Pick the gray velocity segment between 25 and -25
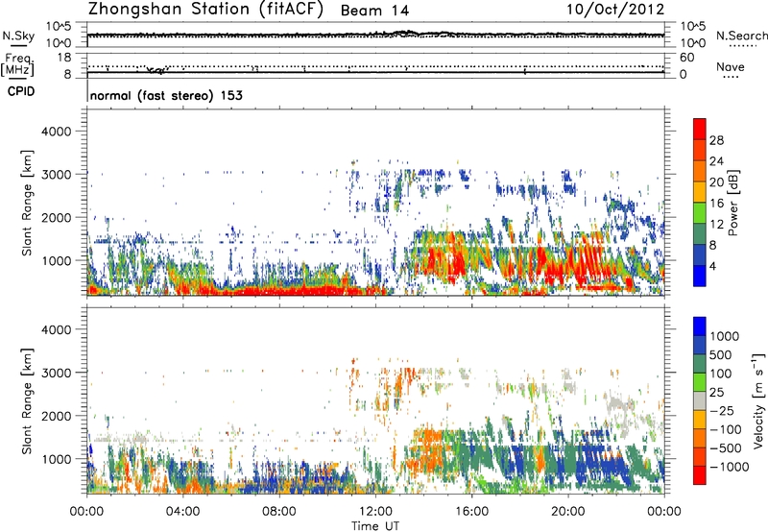The width and height of the screenshot is (768, 532). [x=700, y=400]
